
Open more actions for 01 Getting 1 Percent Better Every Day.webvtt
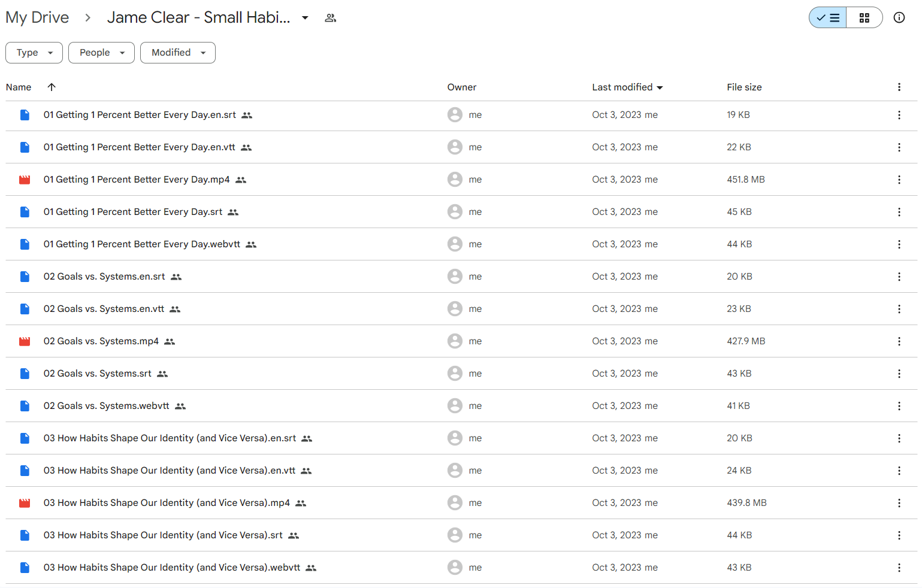tap(899, 244)
